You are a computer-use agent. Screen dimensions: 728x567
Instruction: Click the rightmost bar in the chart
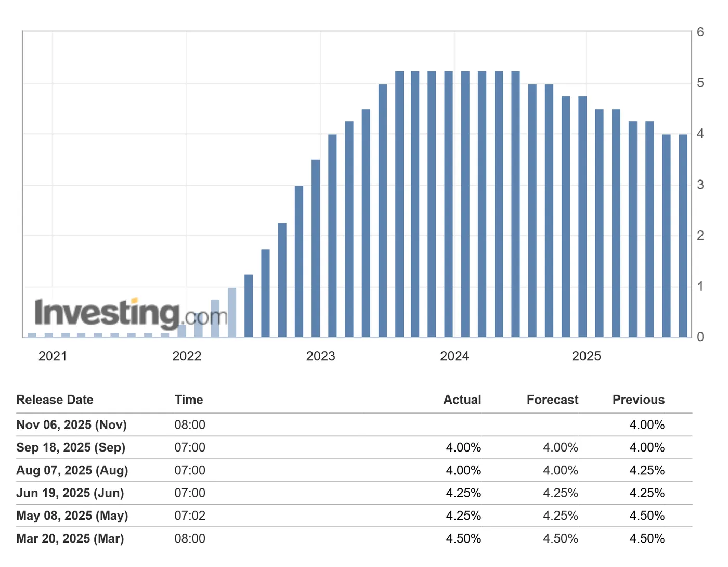point(683,236)
